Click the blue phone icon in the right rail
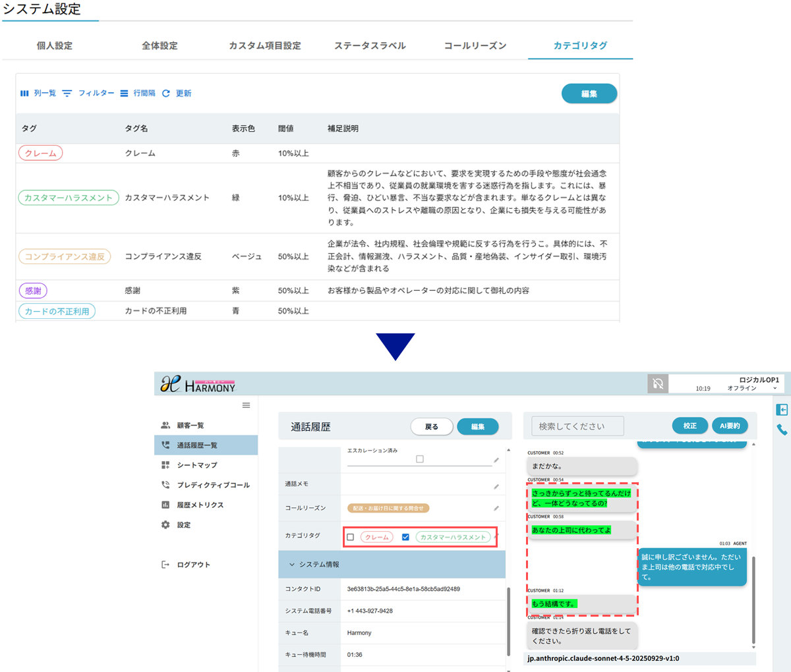Viewport: 791px width, 672px height. 782,430
